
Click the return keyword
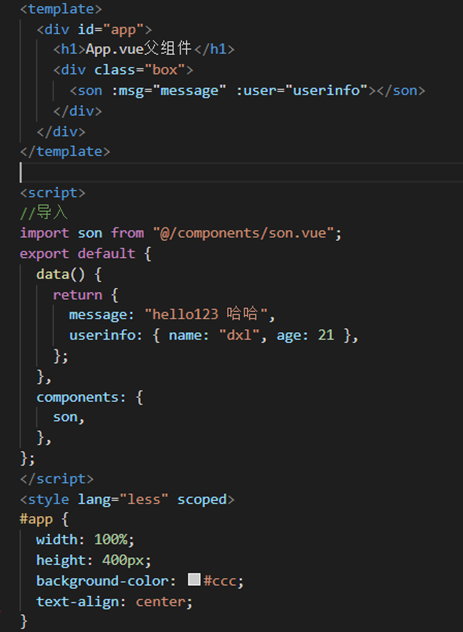[x=77, y=295]
